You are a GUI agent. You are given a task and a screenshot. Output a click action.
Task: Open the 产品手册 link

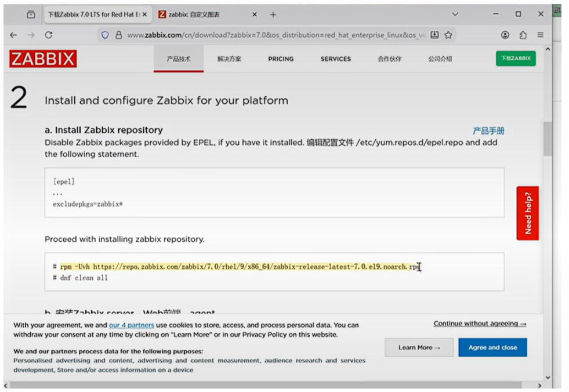click(x=488, y=130)
